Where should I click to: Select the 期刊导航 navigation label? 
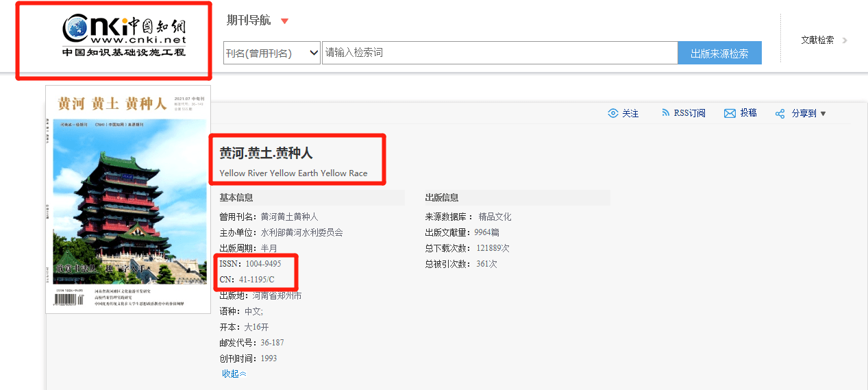[x=249, y=21]
